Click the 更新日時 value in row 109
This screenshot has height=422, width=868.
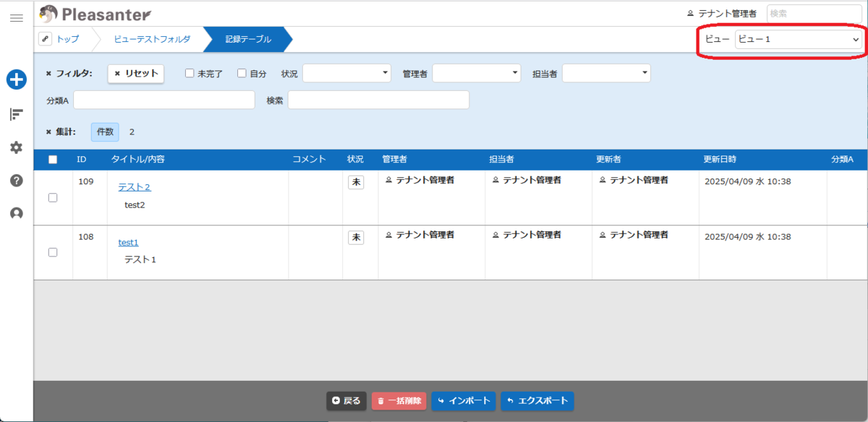[x=748, y=181]
